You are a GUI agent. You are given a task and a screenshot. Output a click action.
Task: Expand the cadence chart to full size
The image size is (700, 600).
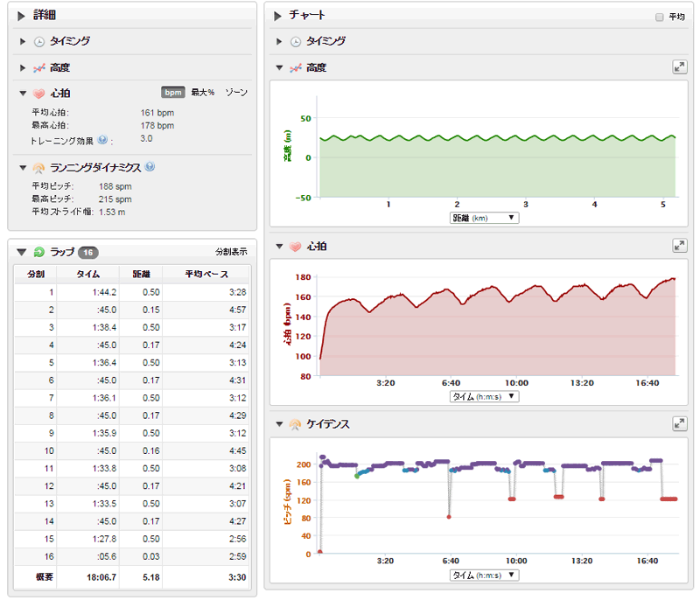pos(679,423)
